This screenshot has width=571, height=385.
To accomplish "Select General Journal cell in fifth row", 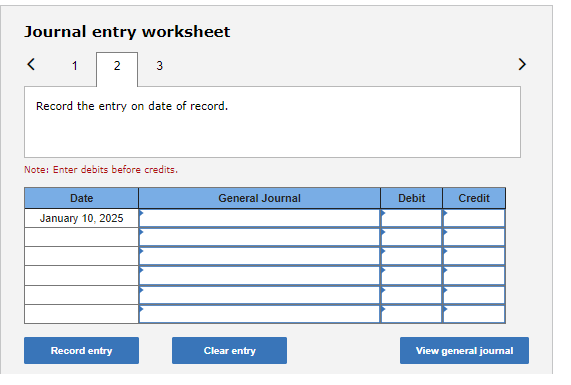I will [x=259, y=295].
